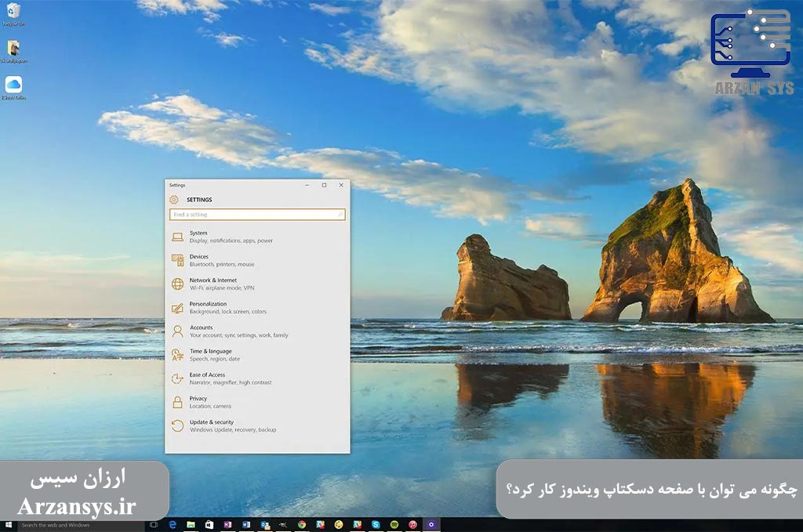
Task: Click the Privacy title
Action: [x=198, y=399]
